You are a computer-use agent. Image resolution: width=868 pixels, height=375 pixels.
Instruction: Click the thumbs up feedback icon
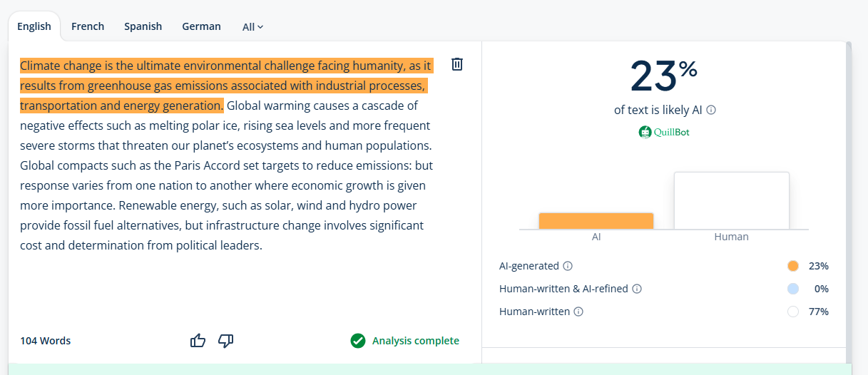(x=198, y=341)
